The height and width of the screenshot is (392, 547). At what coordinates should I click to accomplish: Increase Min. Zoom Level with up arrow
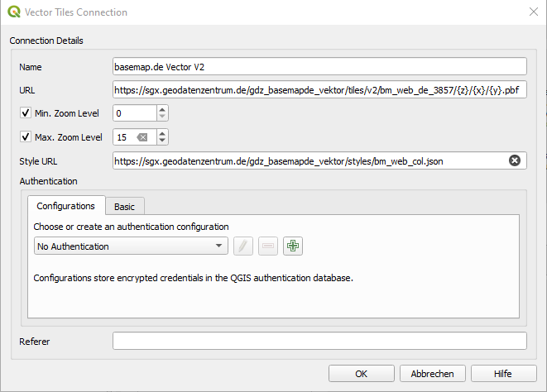point(162,109)
